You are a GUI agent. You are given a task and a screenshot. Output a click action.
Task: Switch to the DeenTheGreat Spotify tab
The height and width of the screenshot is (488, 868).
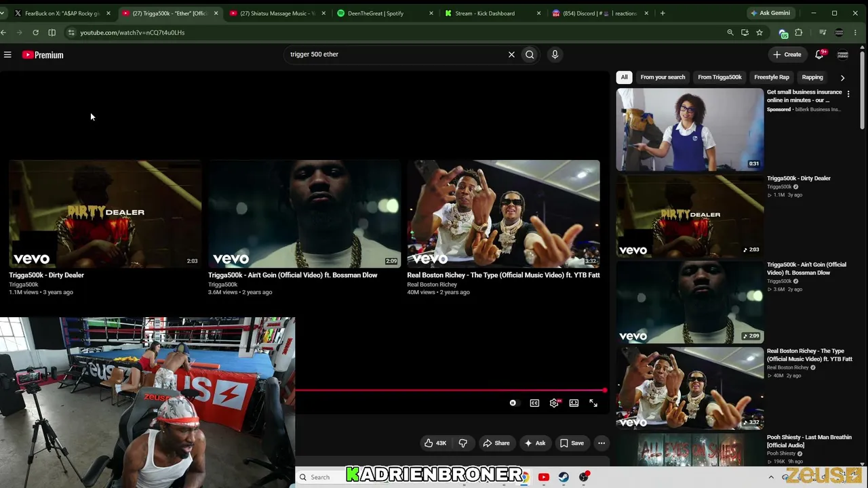[385, 13]
